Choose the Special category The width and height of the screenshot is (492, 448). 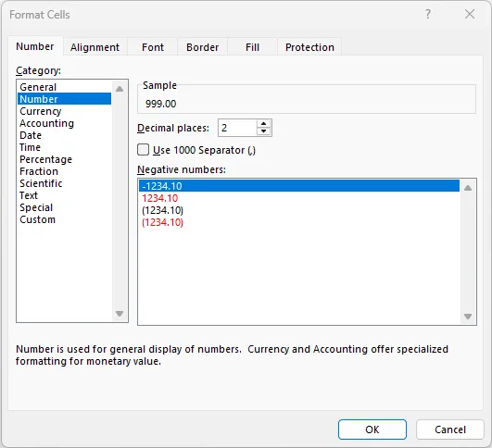point(64,207)
